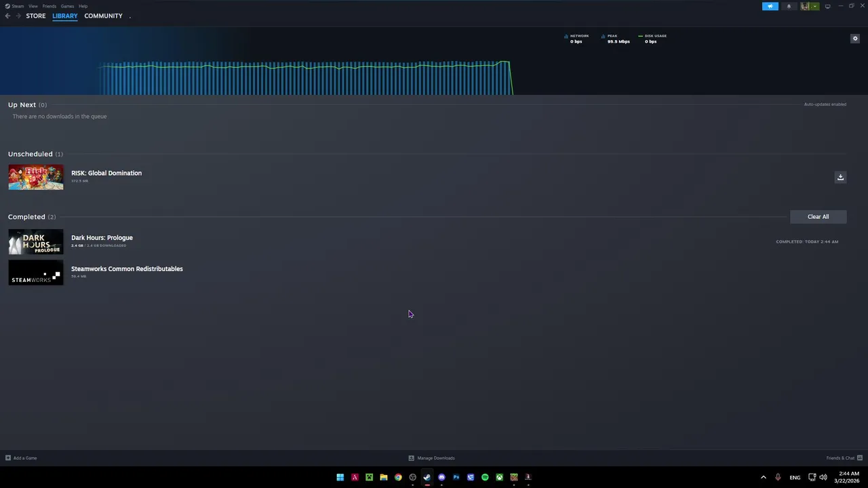Click Completed: Today 2:44 AM text
Viewport: 868px width, 488px height.
(807, 242)
